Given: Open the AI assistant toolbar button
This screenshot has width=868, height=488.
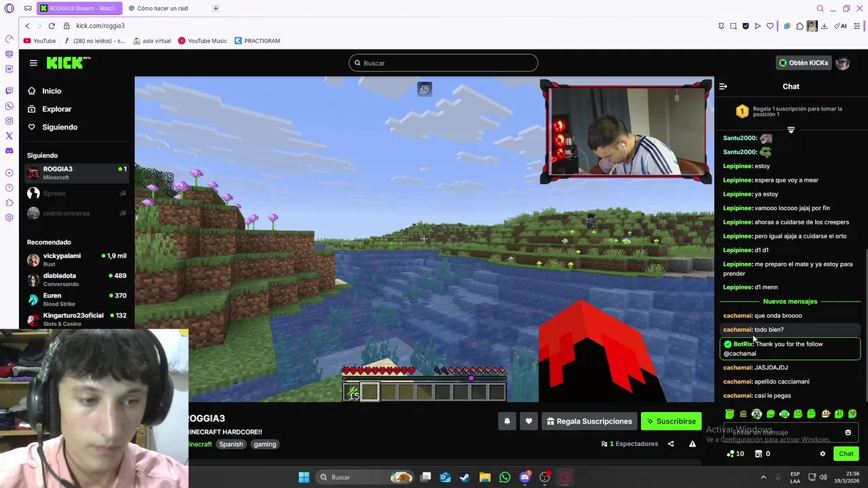Looking at the screenshot, I should tap(842, 26).
